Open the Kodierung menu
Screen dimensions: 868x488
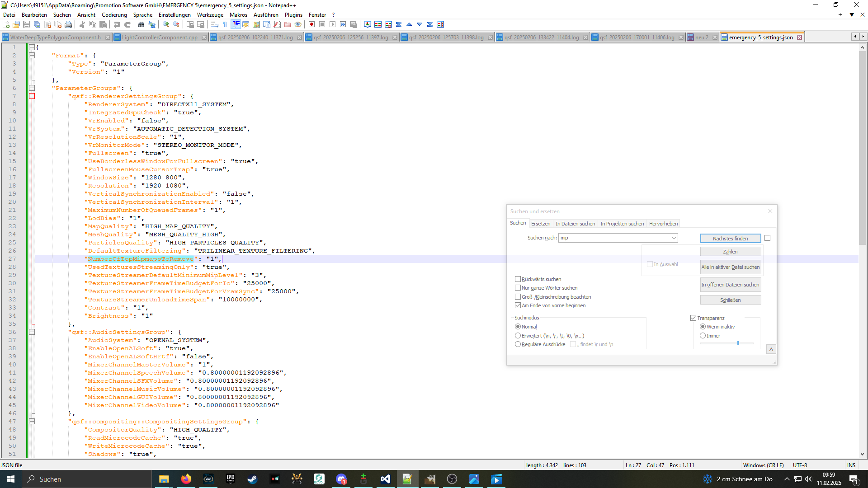(114, 15)
